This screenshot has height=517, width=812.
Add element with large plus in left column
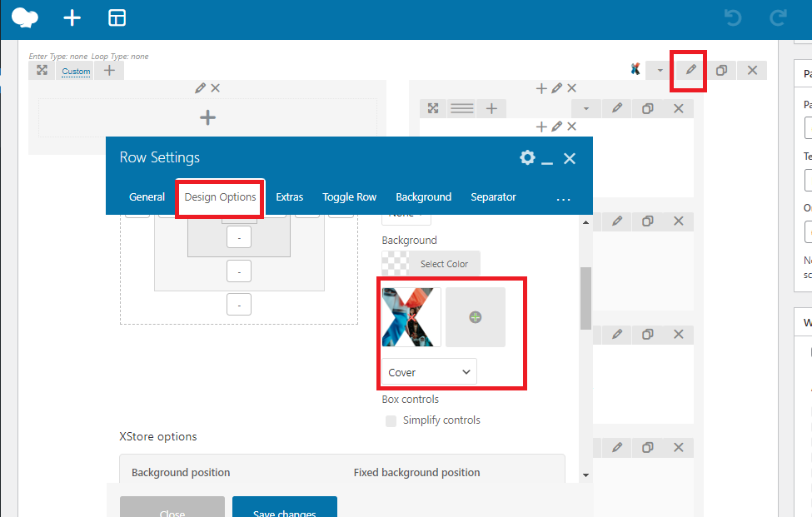[207, 117]
